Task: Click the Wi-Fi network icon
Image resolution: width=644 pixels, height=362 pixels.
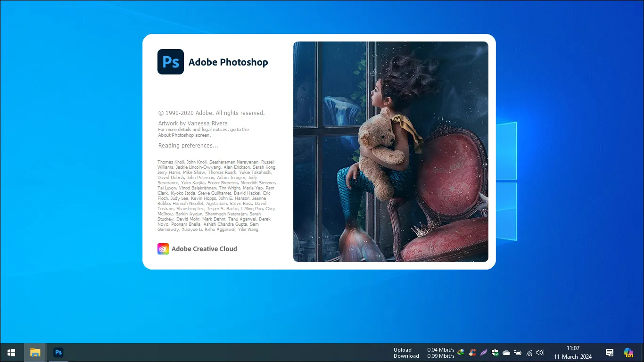Action: (528, 352)
